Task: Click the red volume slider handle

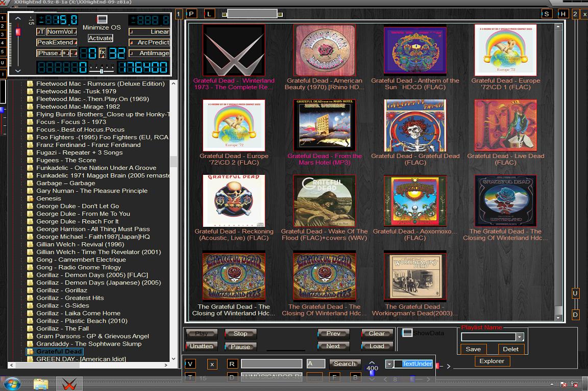Action: 18,32
